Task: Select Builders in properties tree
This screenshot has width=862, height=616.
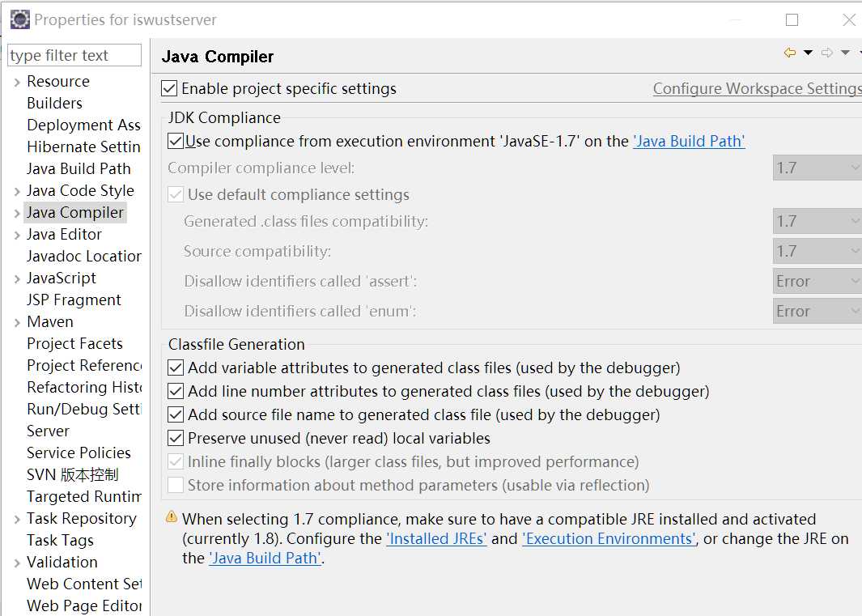Action: [54, 103]
